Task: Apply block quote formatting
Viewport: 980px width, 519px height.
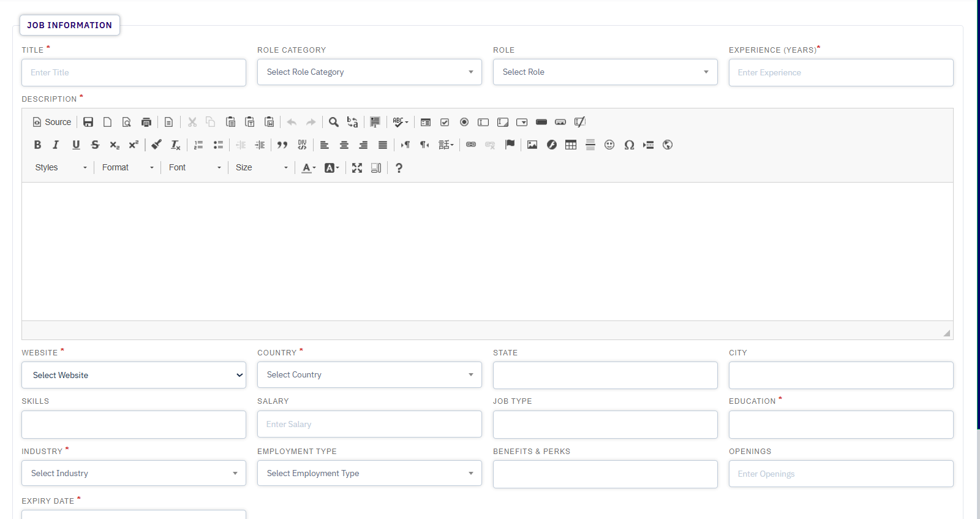Action: pyautogui.click(x=282, y=145)
